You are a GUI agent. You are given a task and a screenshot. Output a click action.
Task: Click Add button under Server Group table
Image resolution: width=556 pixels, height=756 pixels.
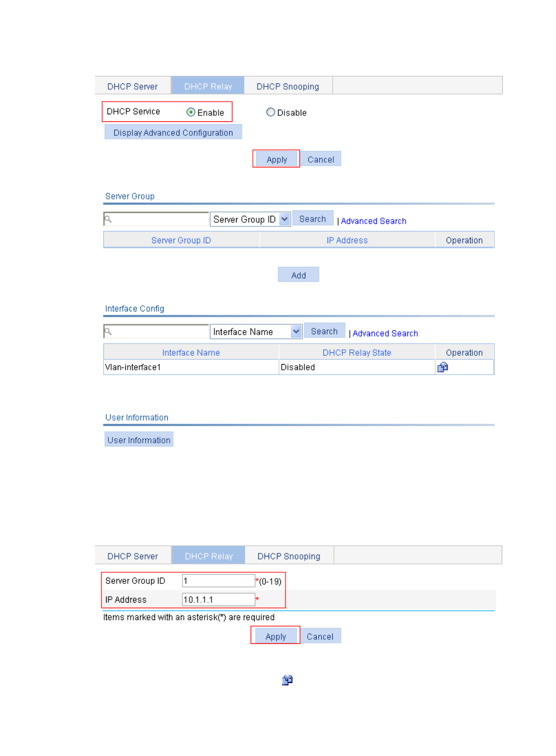point(298,275)
